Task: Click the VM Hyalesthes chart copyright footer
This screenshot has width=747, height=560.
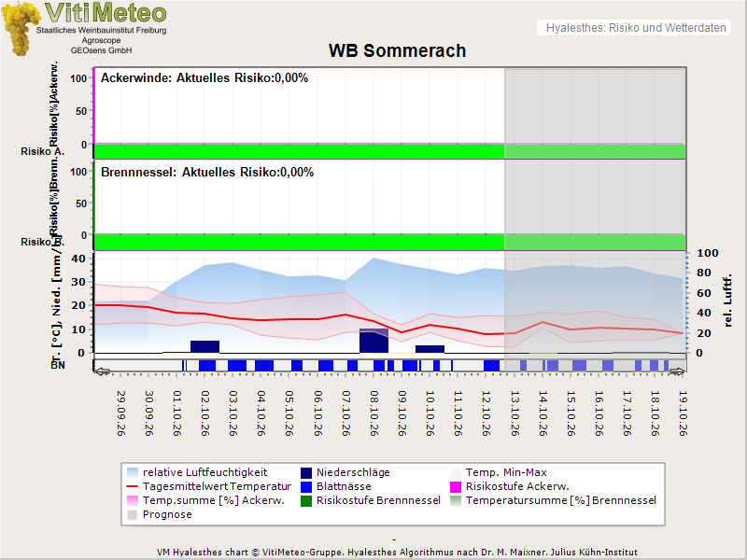Action: click(x=397, y=553)
